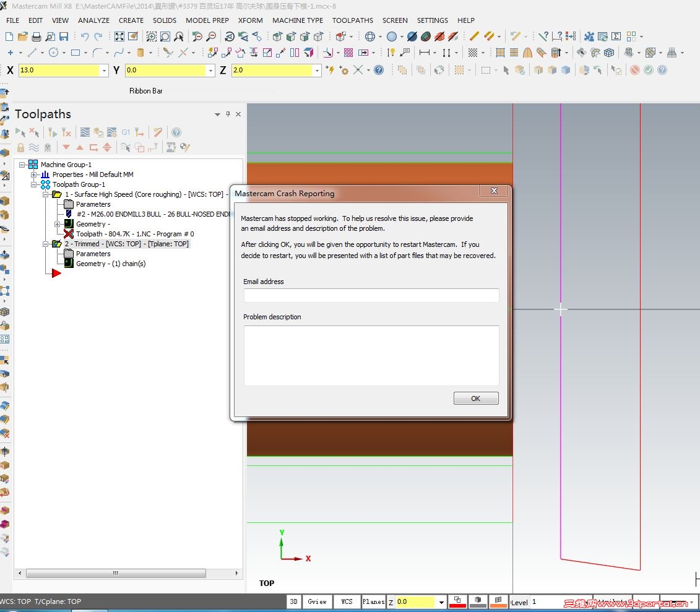Open the CREATE menu
The width and height of the screenshot is (700, 612).
131,20
